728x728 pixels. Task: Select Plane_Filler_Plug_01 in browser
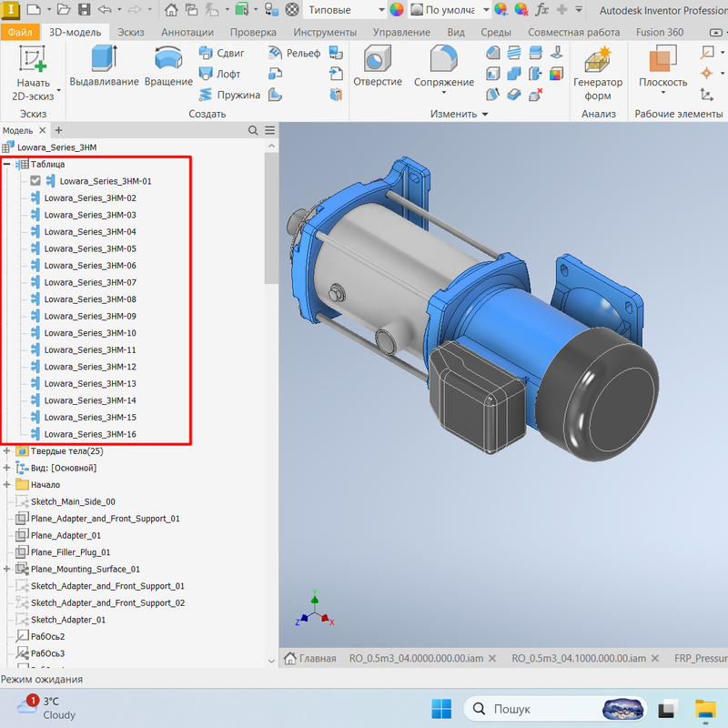pyautogui.click(x=63, y=552)
